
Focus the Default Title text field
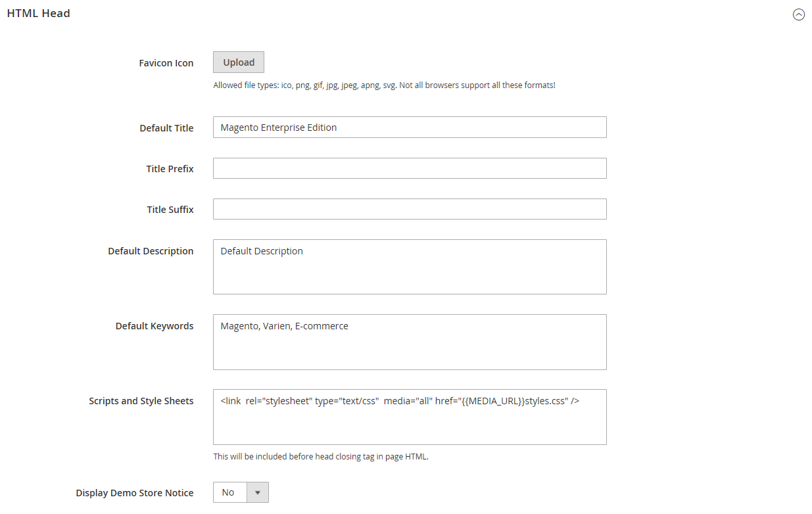click(409, 128)
